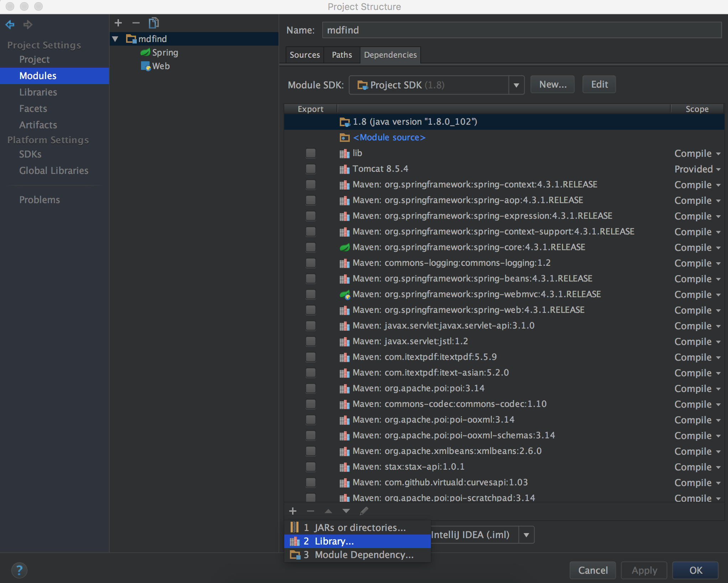Image resolution: width=728 pixels, height=583 pixels.
Task: Switch to the Sources tab
Action: pos(305,55)
